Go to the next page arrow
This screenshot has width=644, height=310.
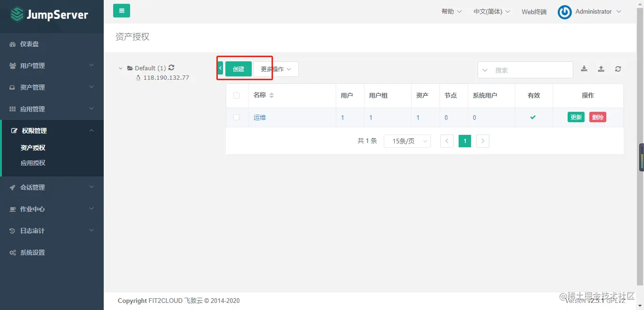(x=483, y=141)
